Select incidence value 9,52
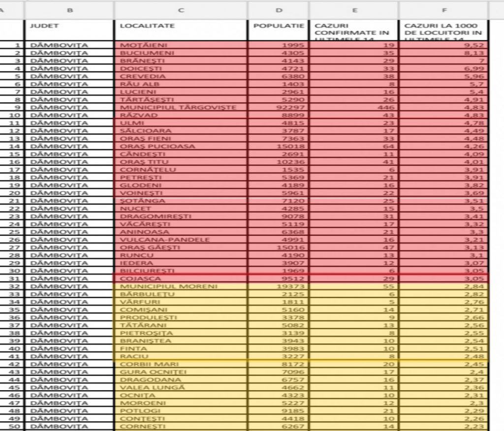504x431 pixels. click(x=443, y=45)
